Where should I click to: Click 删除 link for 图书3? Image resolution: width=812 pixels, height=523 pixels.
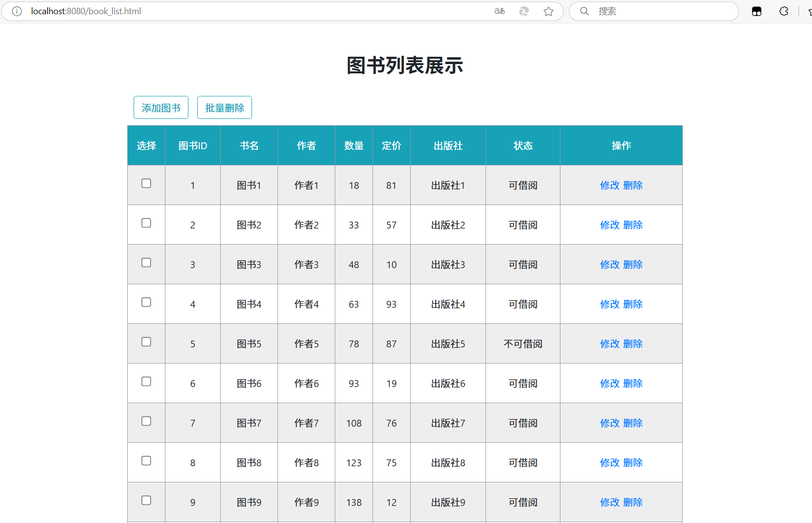pos(633,265)
